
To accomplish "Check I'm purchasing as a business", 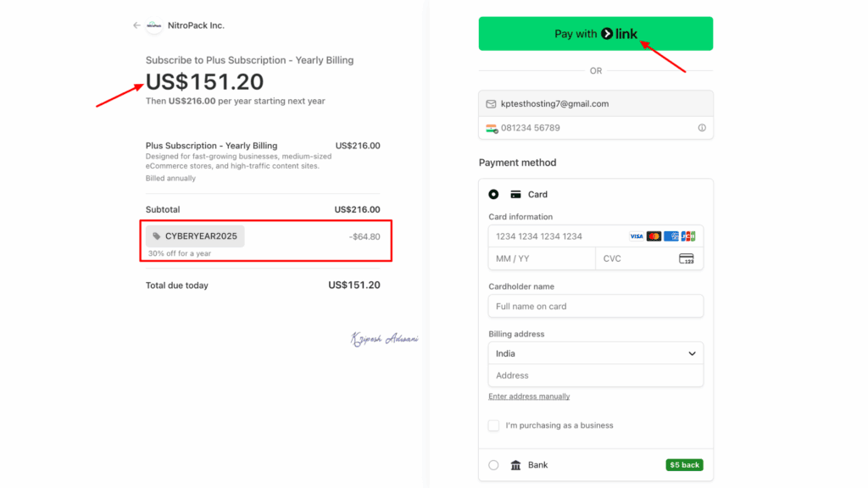I will tap(493, 425).
